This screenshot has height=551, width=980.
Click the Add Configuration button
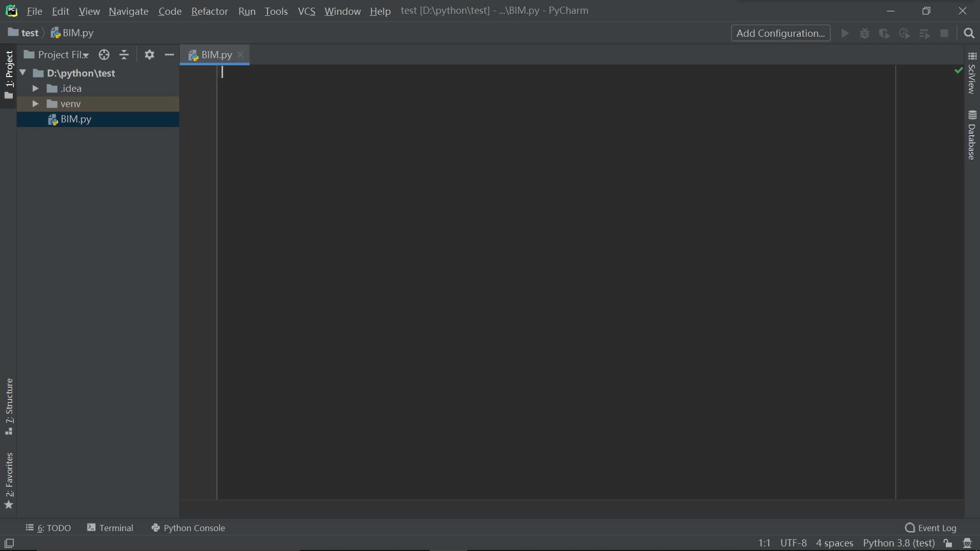coord(780,33)
